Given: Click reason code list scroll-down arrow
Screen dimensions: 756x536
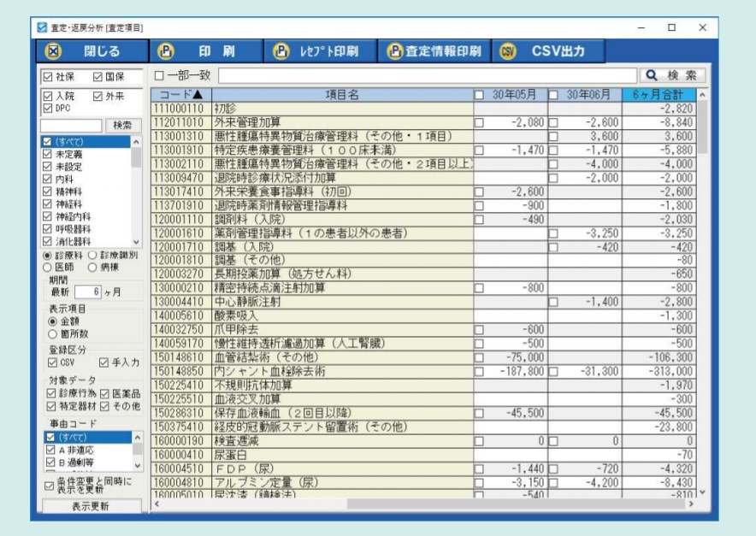Looking at the screenshot, I should click(138, 465).
